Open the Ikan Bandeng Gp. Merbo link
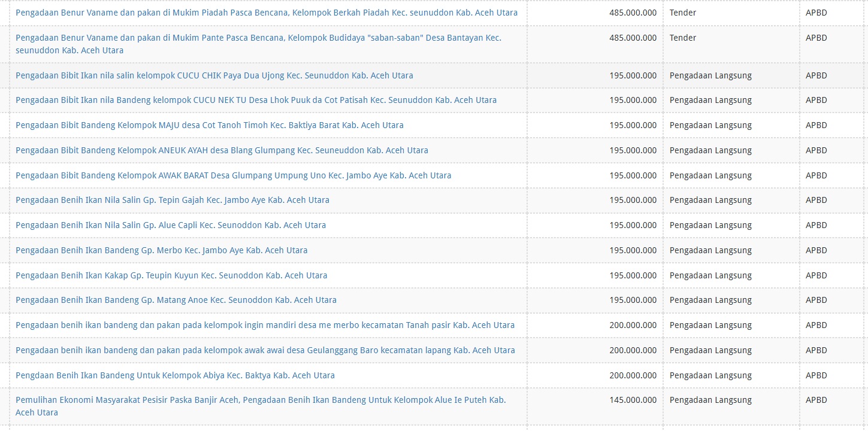 coord(161,250)
